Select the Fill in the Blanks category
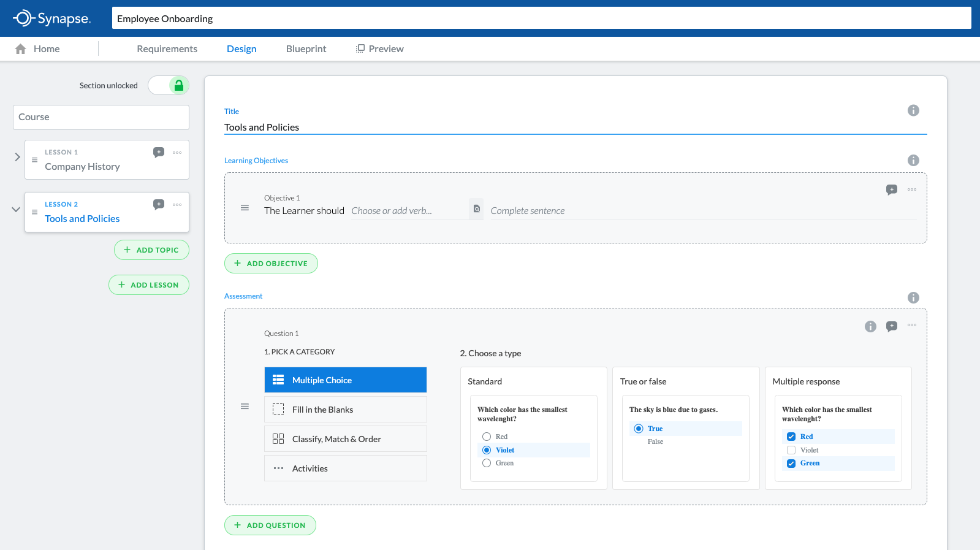The height and width of the screenshot is (550, 980). click(346, 409)
